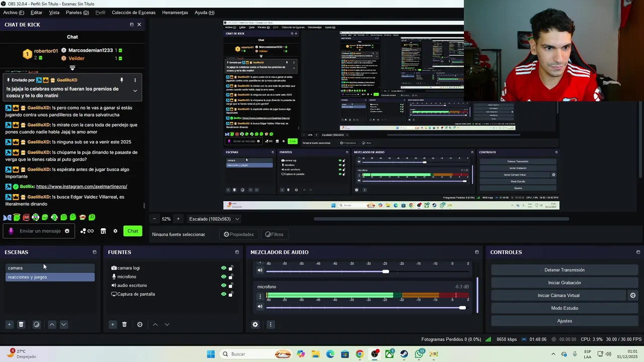The width and height of the screenshot is (644, 362).
Task: Add a new scene with the plus button in Escenas
Action: point(9,324)
